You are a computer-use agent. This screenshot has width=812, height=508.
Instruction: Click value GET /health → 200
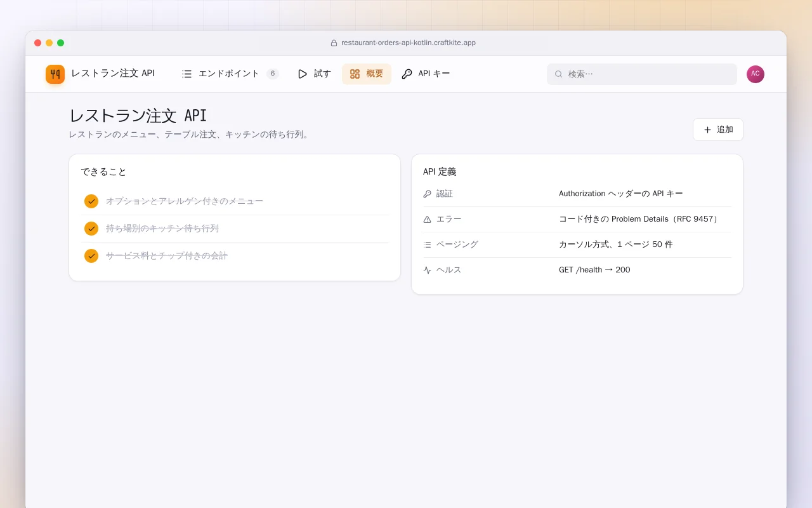pyautogui.click(x=594, y=270)
